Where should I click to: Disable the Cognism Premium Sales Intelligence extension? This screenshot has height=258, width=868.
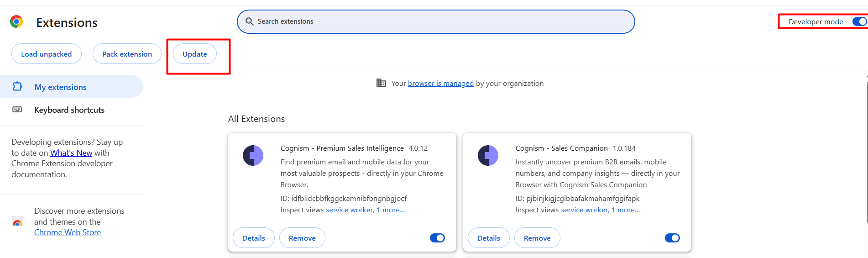coord(437,238)
